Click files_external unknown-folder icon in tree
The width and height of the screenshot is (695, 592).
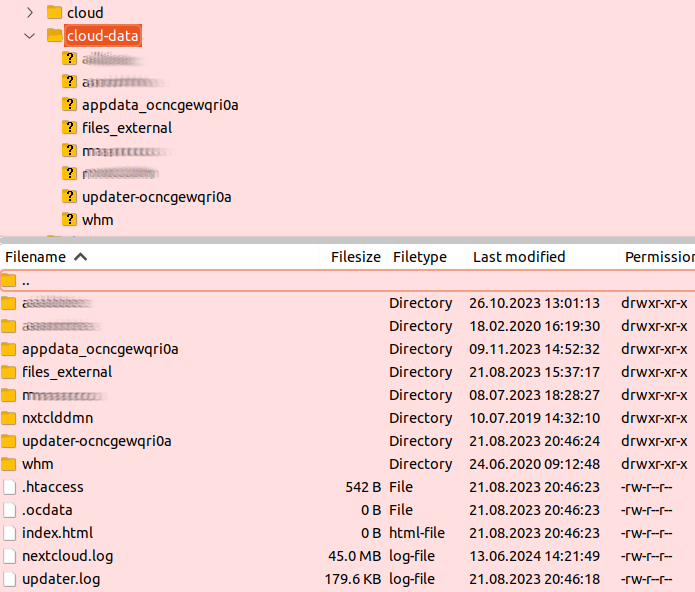coord(69,128)
